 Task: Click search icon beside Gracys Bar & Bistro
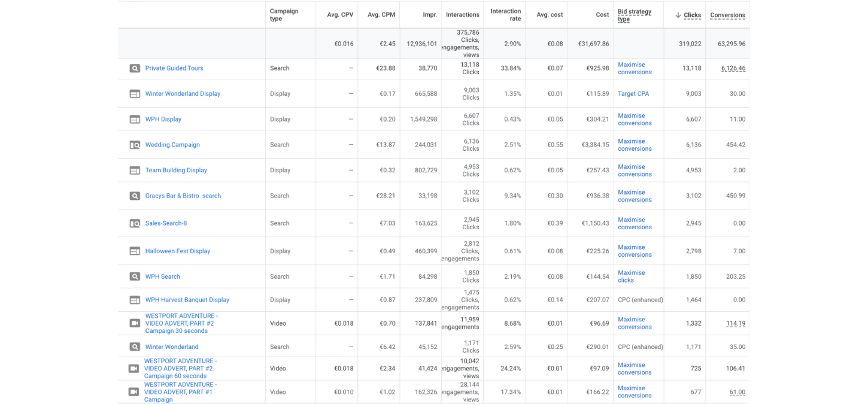[135, 196]
